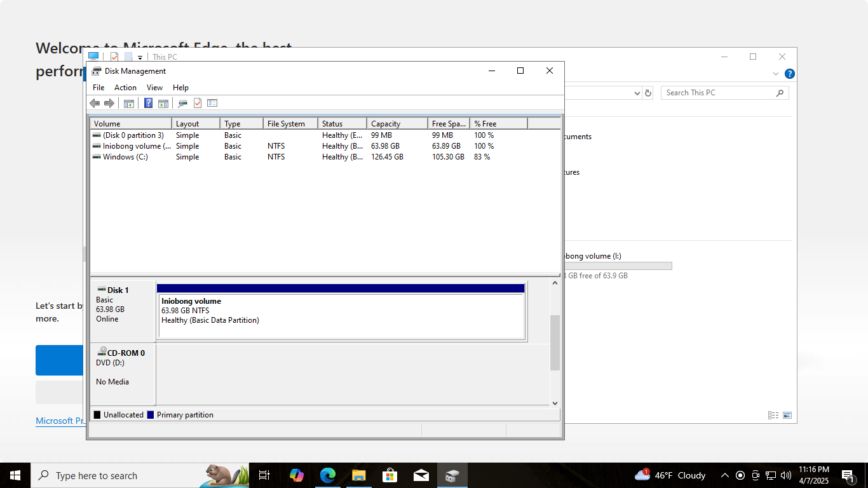Open the address bar history dropdown in This PC
This screenshot has height=488, width=868.
click(x=637, y=93)
